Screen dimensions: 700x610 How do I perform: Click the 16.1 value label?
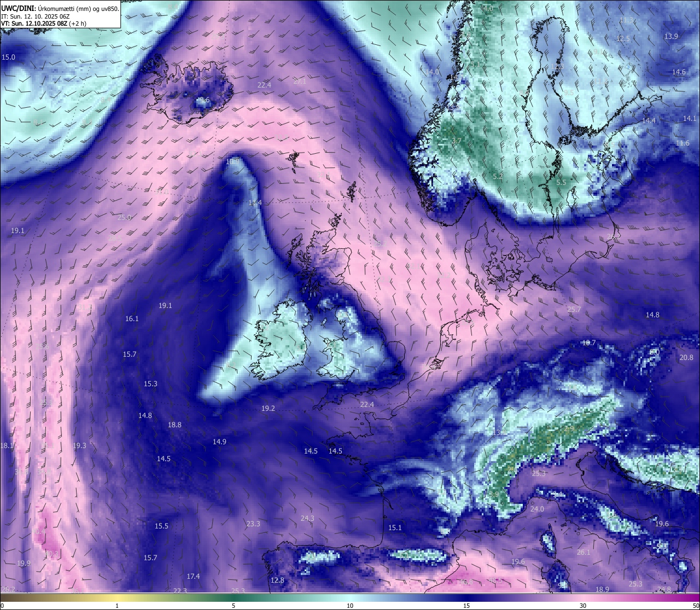pyautogui.click(x=132, y=319)
